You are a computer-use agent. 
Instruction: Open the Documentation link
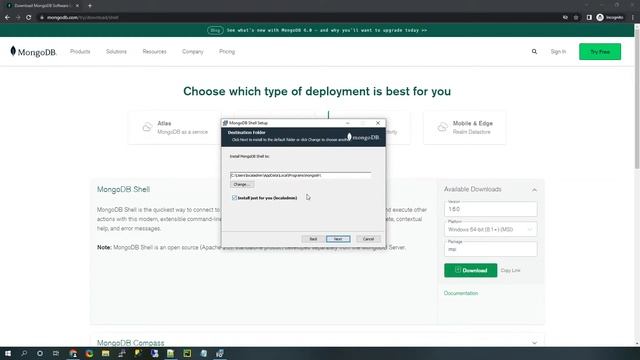coord(461,293)
